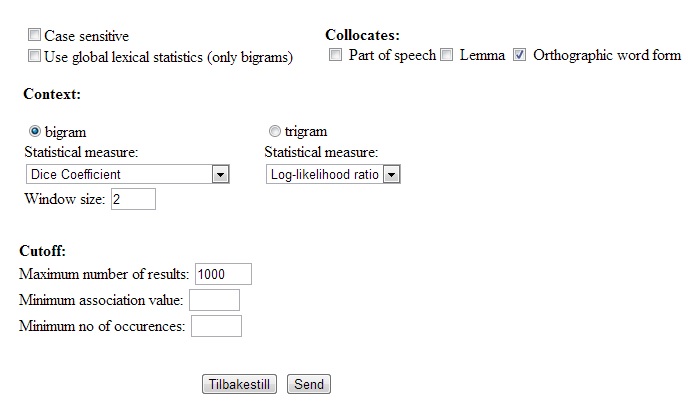695x407 pixels.
Task: Check Use global lexical statistics option
Action: [35, 57]
